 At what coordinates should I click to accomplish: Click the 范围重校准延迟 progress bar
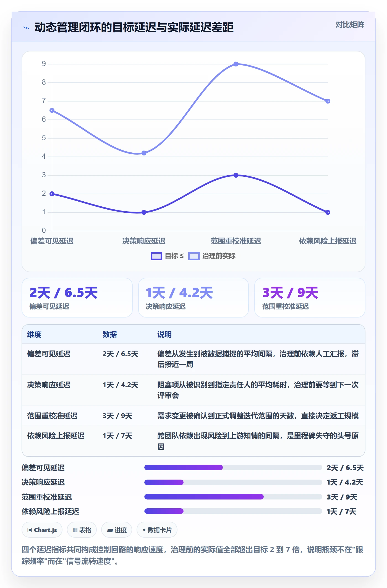coord(233,497)
